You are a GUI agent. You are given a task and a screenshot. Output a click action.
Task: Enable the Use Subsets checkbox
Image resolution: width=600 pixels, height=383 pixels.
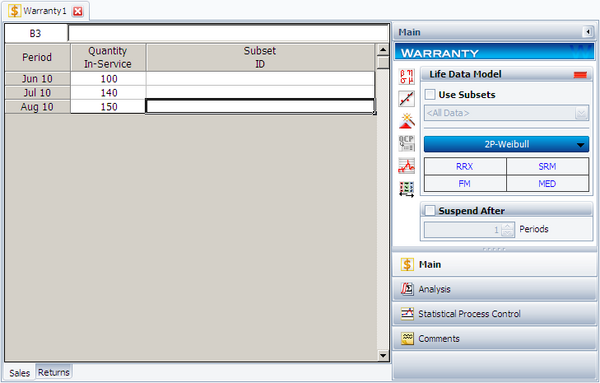430,95
